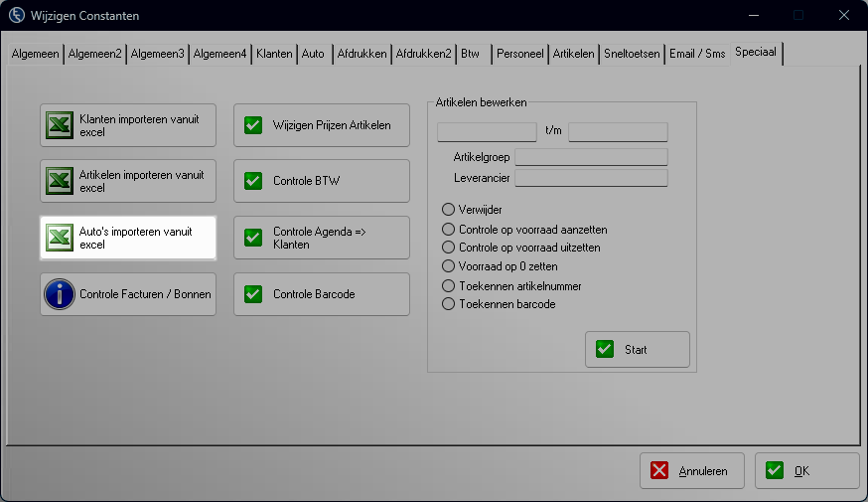The height and width of the screenshot is (502, 868).
Task: Switch to the Klanten tab
Action: coord(274,54)
